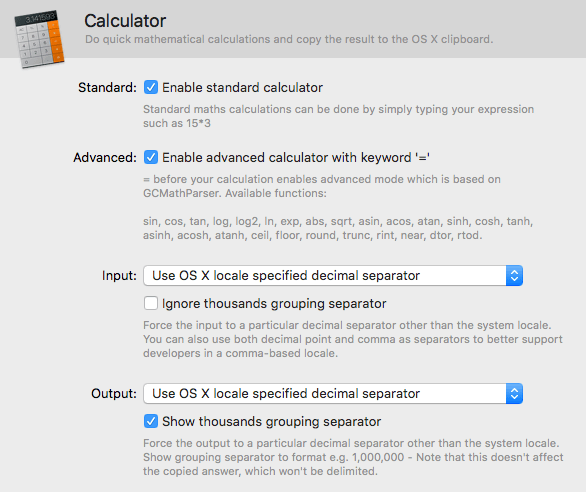
Task: Click blue arrows on the Input popup
Action: 514,276
